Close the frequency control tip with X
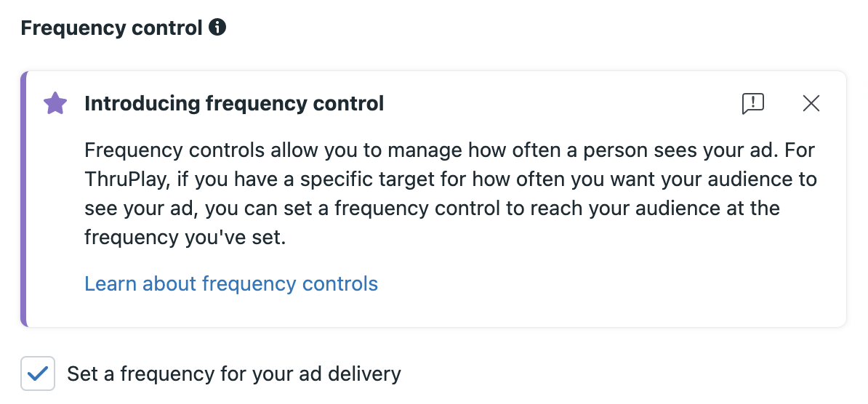The height and width of the screenshot is (404, 868). pyautogui.click(x=811, y=103)
